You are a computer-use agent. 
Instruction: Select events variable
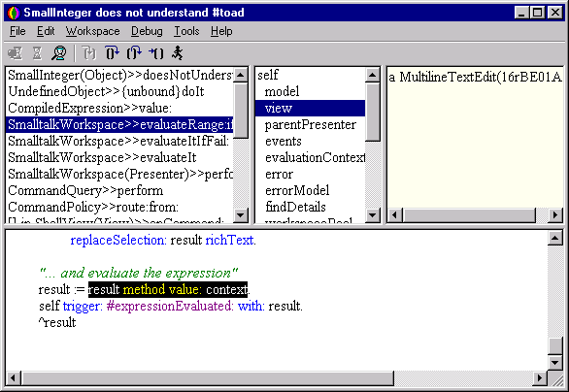[x=311, y=141]
